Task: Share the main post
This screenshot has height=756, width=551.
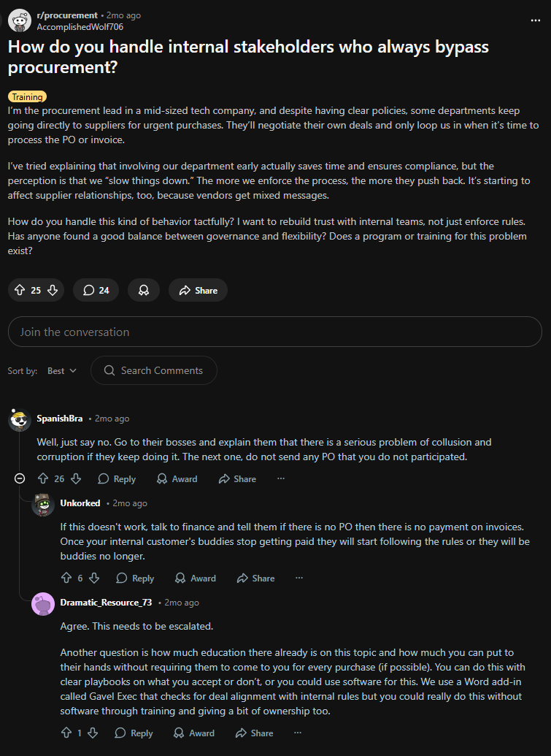Action: click(x=198, y=290)
